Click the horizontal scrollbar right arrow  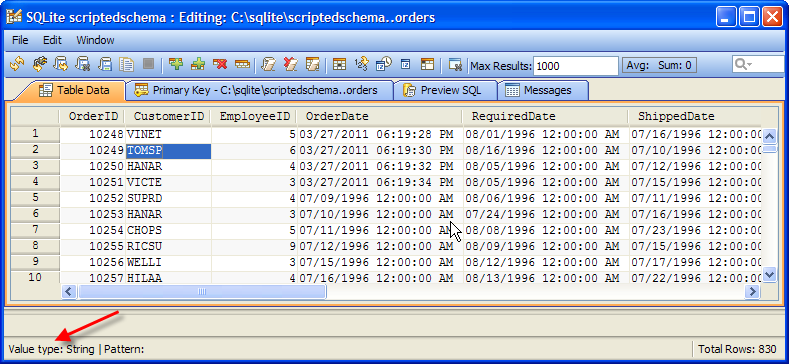point(753,291)
